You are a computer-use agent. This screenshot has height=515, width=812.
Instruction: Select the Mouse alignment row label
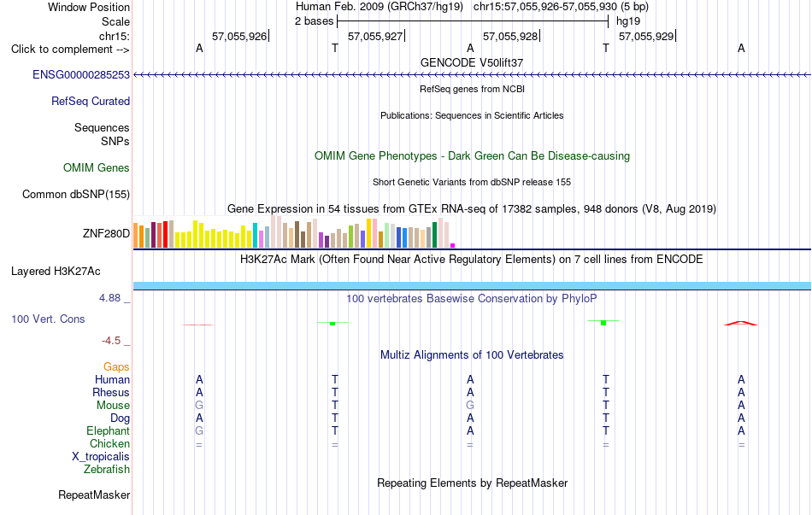tap(113, 406)
